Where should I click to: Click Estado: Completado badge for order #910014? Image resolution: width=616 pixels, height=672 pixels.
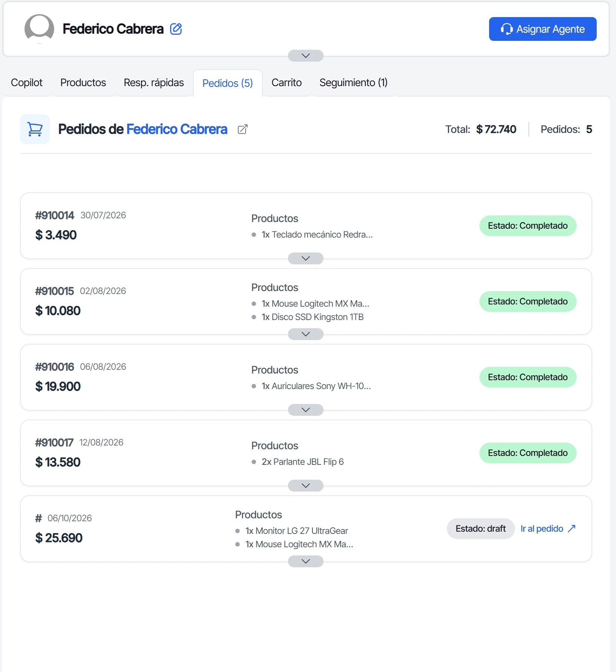coord(528,226)
